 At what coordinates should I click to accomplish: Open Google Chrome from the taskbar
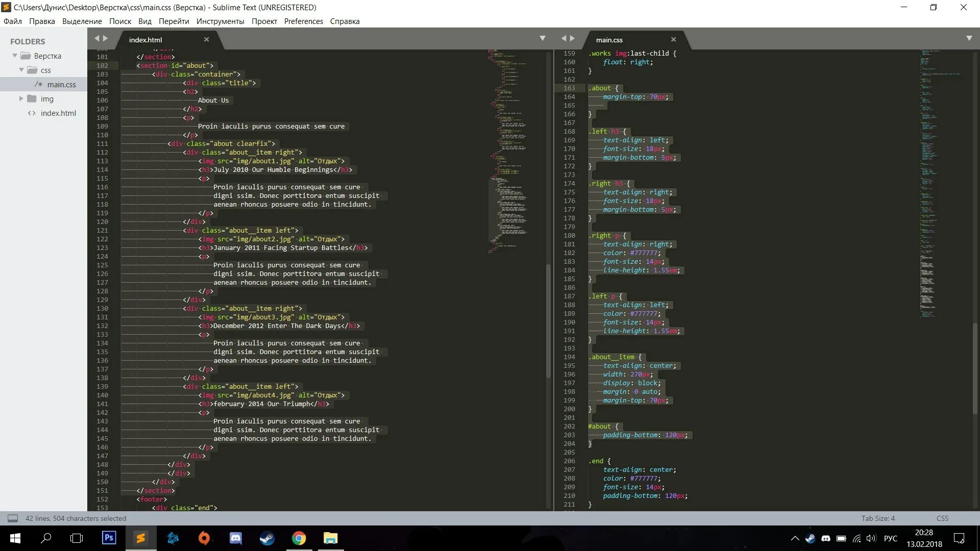pos(299,538)
